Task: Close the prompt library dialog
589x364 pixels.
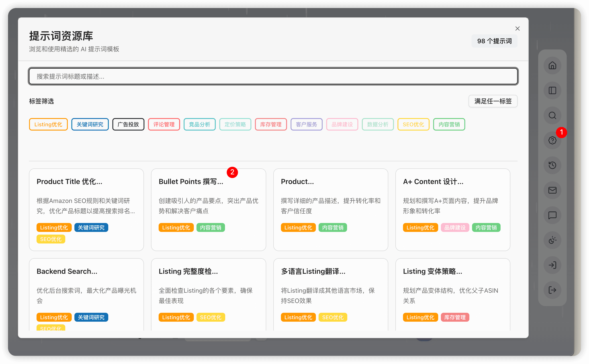Action: [x=517, y=29]
